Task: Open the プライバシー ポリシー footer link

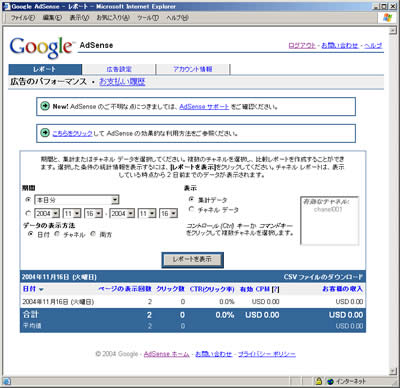Action: [267, 354]
